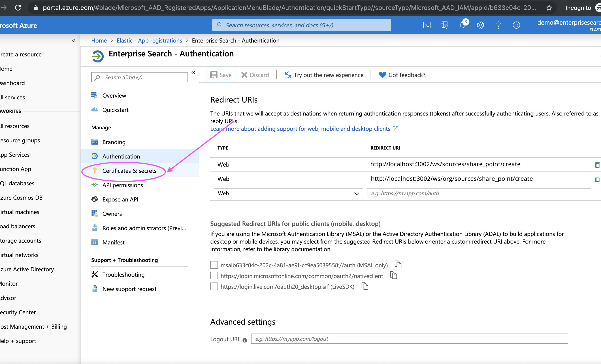The image size is (601, 364).
Task: Open Azure Cloud Shell icon
Action: (x=427, y=25)
